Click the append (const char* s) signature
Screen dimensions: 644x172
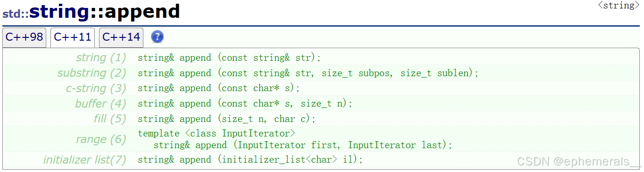coord(219,88)
